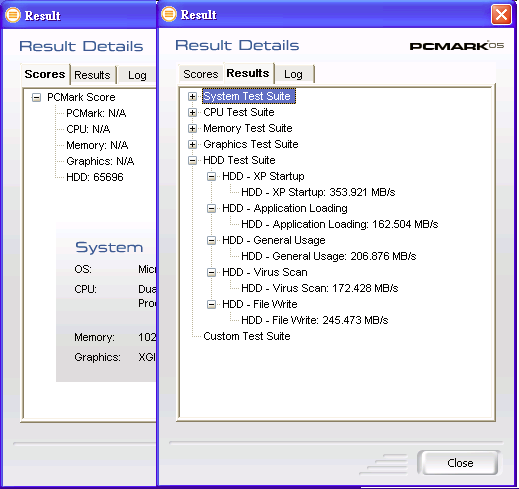Select 'File Write: 245.473 MB/s' result

click(315, 320)
